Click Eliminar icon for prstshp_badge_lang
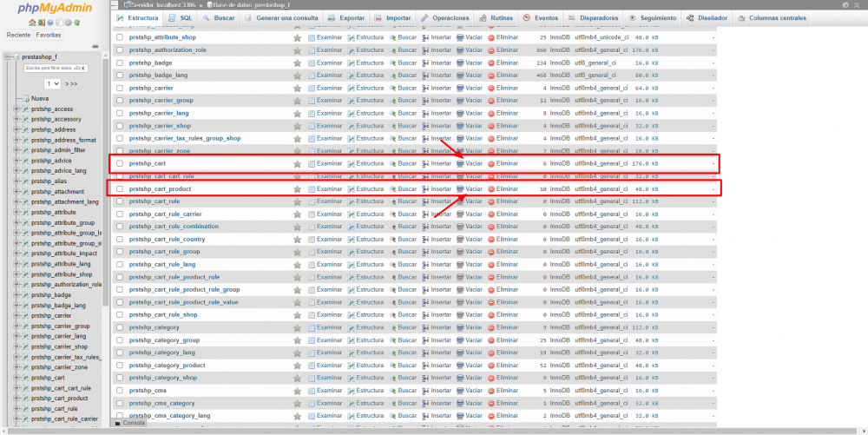This screenshot has width=868, height=435. [x=491, y=76]
